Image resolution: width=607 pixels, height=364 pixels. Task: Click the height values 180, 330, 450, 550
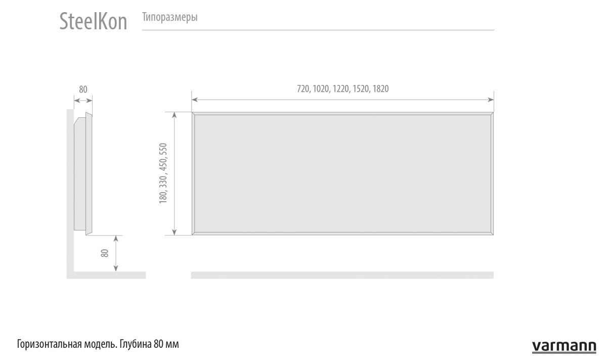163,173
